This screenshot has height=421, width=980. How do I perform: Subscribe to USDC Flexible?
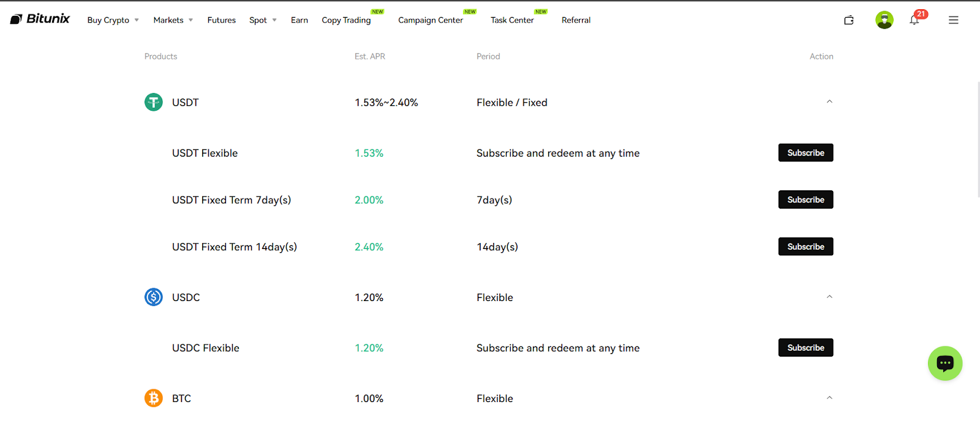(805, 348)
